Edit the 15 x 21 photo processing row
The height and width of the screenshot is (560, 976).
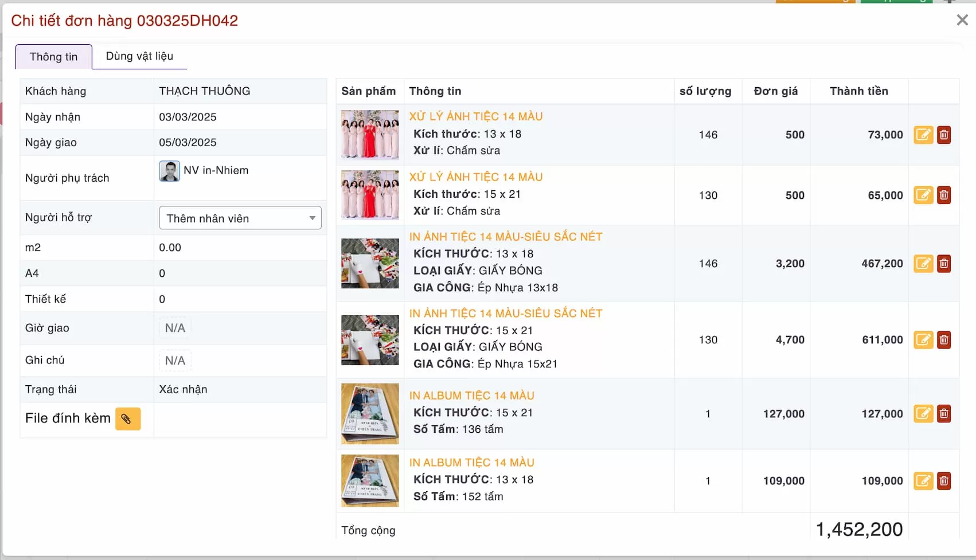pyautogui.click(x=923, y=195)
